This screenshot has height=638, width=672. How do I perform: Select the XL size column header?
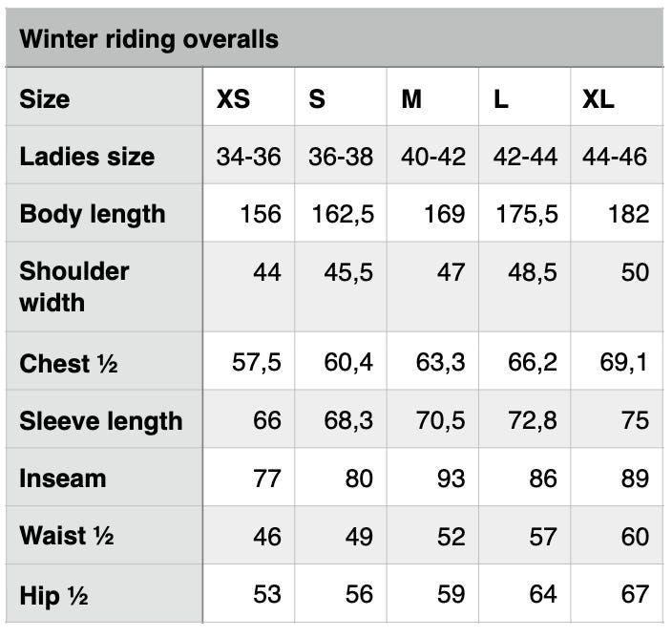(598, 99)
